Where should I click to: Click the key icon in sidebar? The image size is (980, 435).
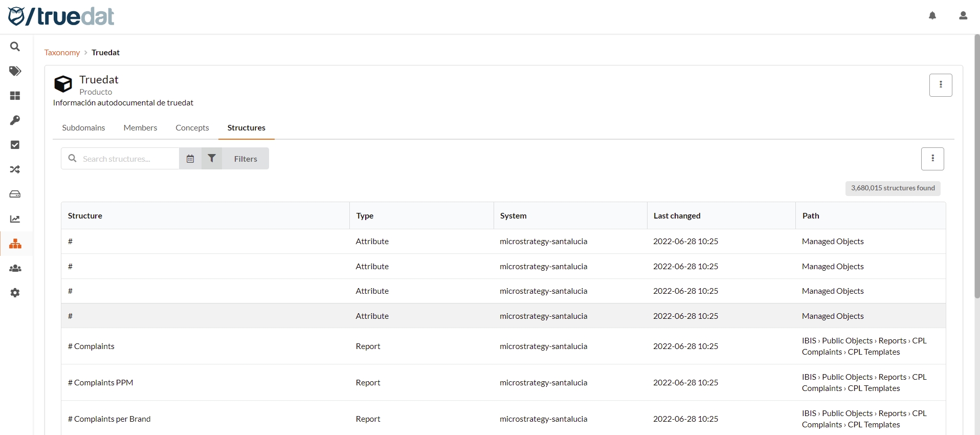tap(15, 120)
